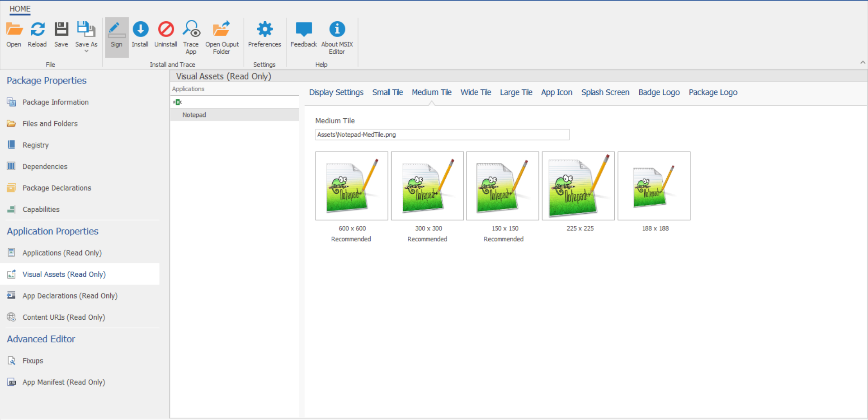Click the Fixups sidebar icon
868x420 pixels.
[x=11, y=360]
